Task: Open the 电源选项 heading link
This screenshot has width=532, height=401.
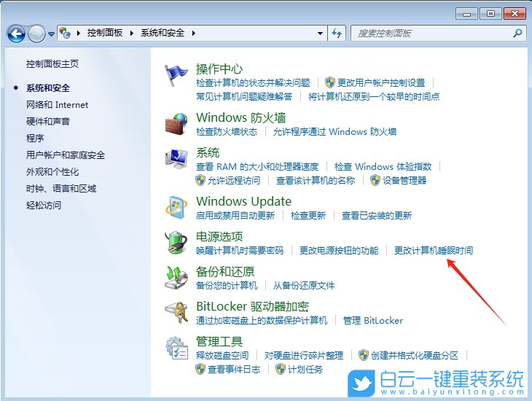Action: [219, 236]
